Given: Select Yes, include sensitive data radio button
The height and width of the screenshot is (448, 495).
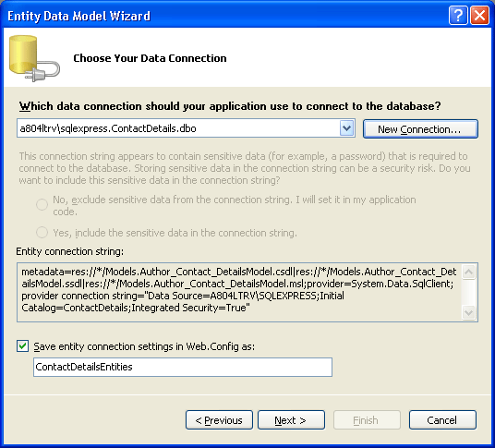Looking at the screenshot, I should (x=42, y=233).
